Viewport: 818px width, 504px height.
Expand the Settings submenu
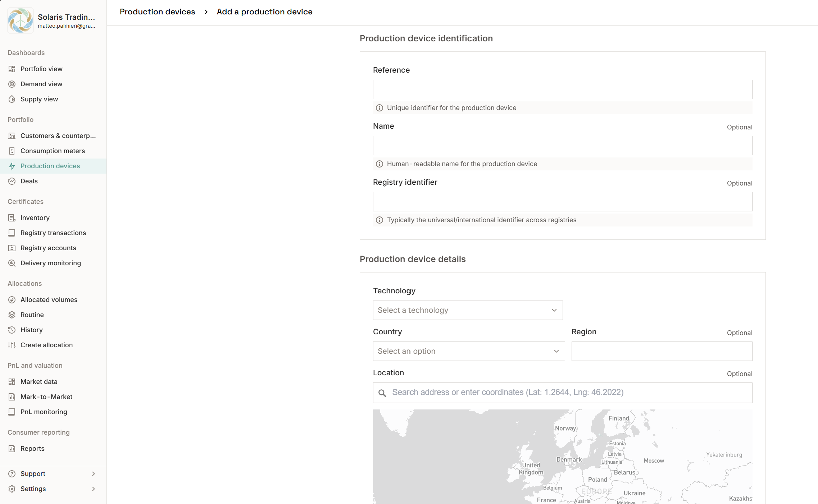click(x=93, y=489)
